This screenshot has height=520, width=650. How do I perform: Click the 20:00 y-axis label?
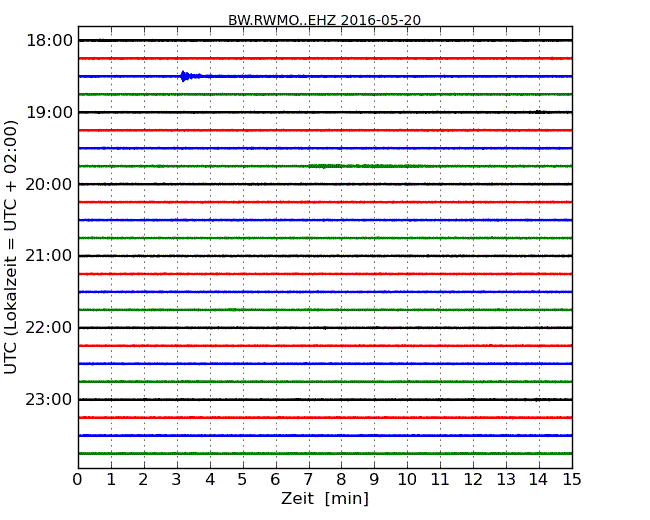[49, 184]
